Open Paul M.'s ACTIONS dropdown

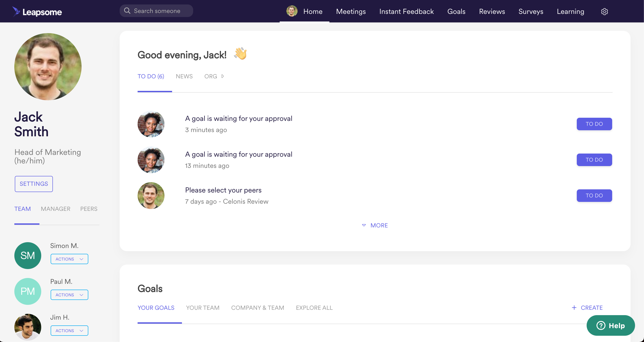click(69, 295)
